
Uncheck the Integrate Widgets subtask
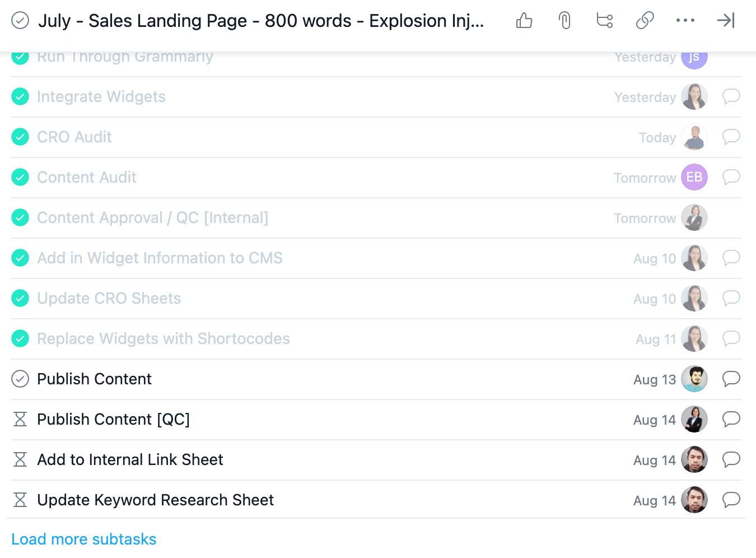(x=20, y=97)
